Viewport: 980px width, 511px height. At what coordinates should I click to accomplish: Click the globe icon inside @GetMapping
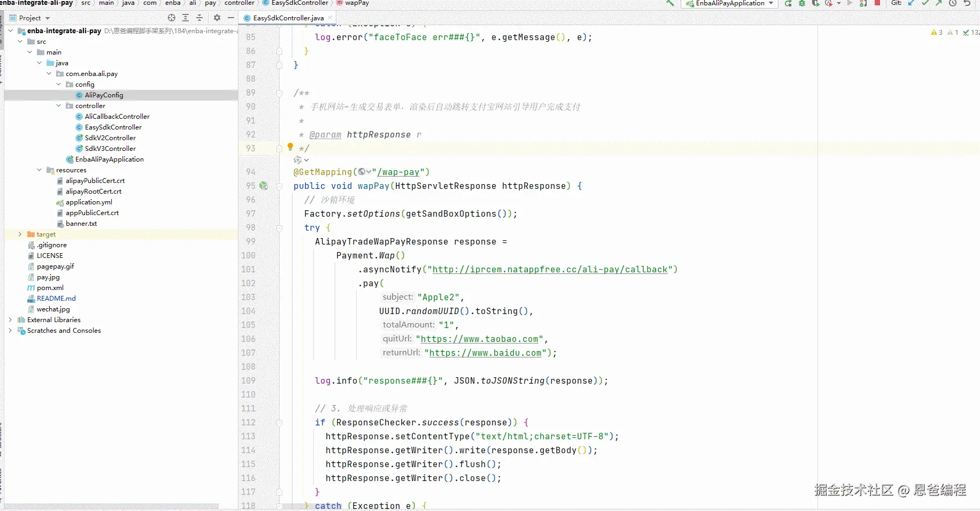(362, 172)
